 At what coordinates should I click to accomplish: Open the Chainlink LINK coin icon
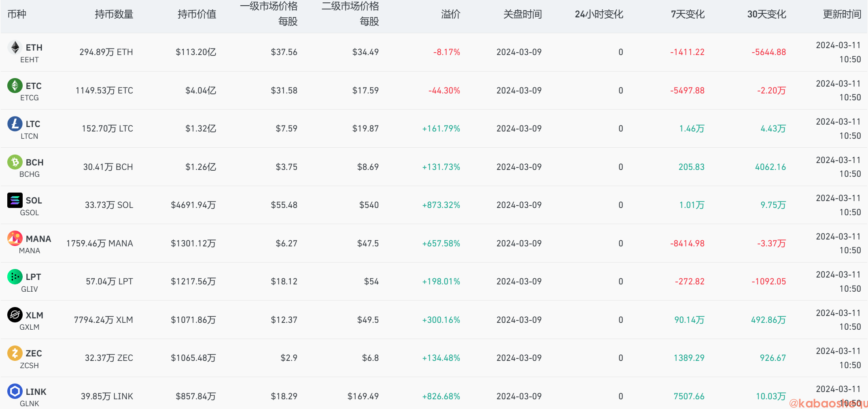pyautogui.click(x=15, y=391)
